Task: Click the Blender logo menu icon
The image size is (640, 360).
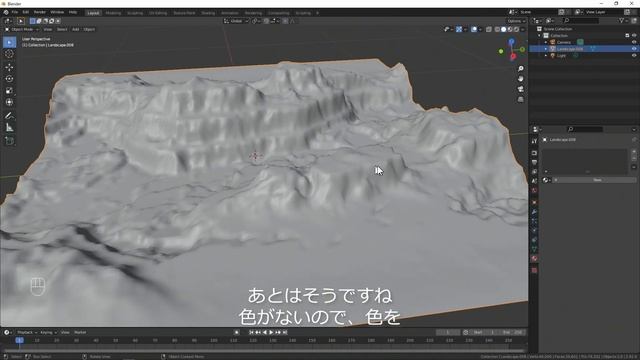Action: coord(6,12)
